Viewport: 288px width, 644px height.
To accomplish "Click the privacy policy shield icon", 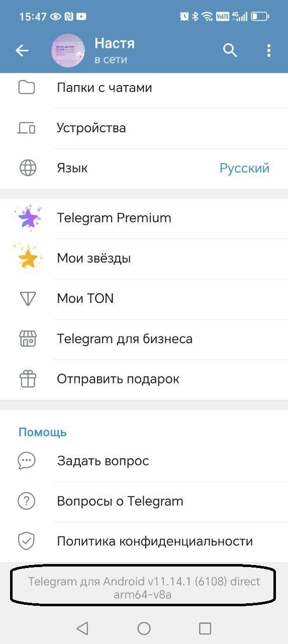I will [x=26, y=542].
